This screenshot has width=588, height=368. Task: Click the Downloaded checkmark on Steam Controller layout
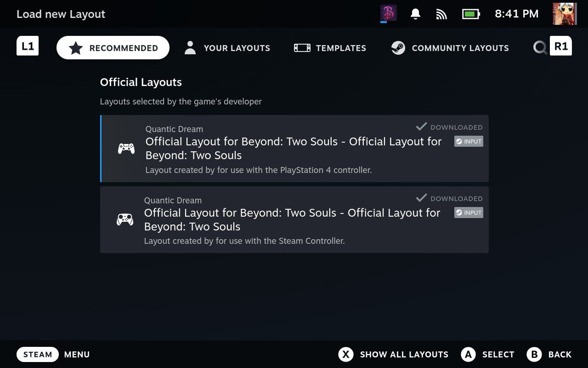(x=421, y=198)
